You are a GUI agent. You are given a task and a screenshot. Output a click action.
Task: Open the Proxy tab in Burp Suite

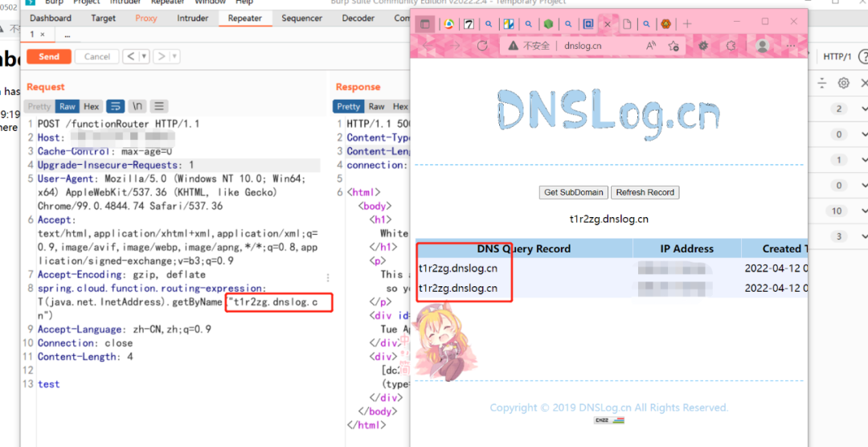click(146, 18)
